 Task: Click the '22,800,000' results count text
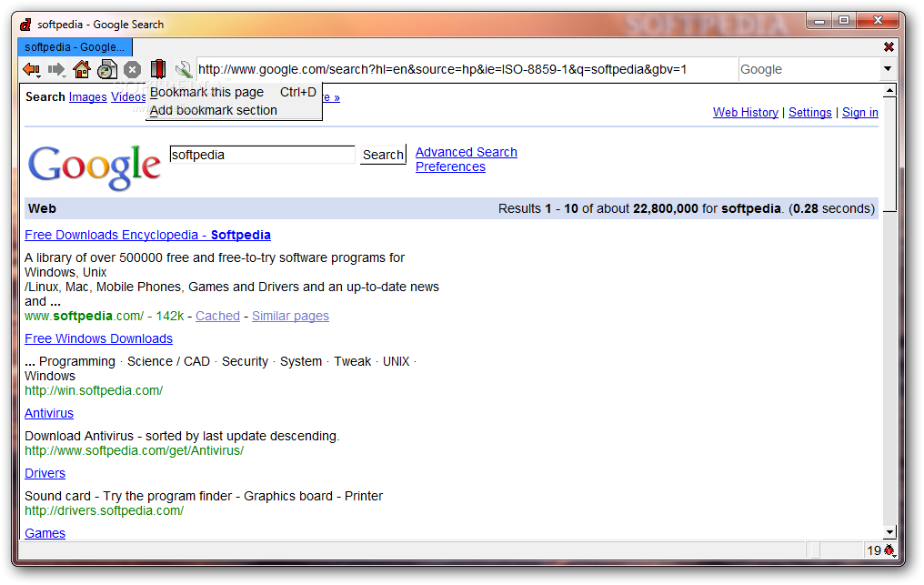(x=666, y=208)
